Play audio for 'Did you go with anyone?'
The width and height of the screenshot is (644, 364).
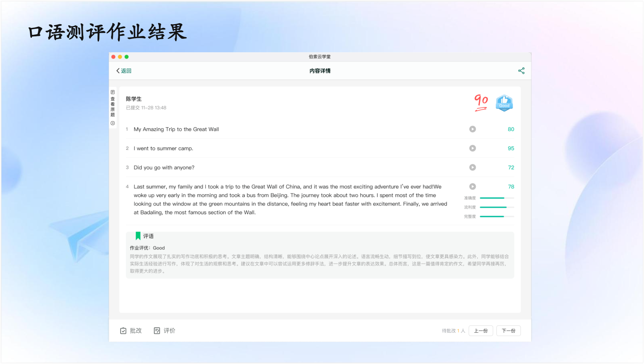(472, 167)
